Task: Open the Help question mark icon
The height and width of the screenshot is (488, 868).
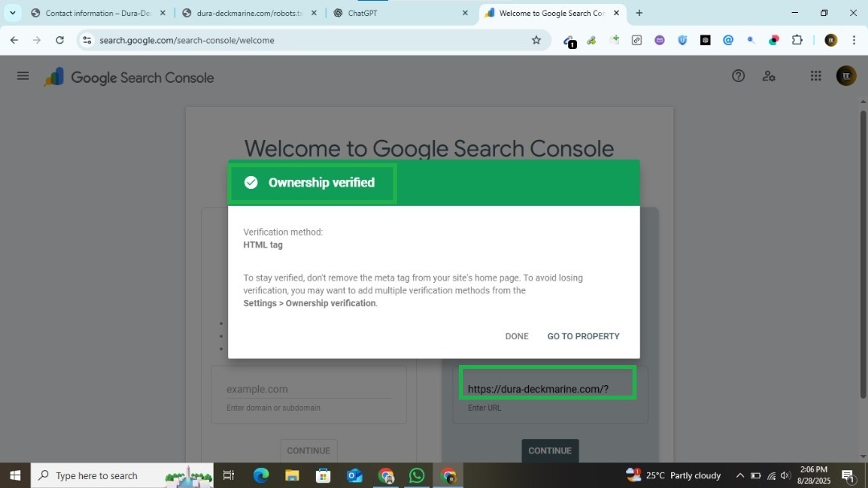Action: click(738, 76)
